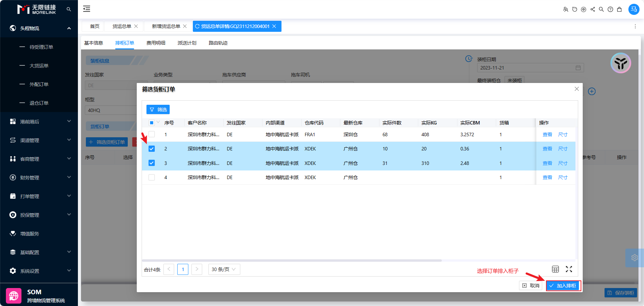Screen dimensions: 644x306
Task: Close the 货运总单 tab with its X
Action: pos(136,26)
